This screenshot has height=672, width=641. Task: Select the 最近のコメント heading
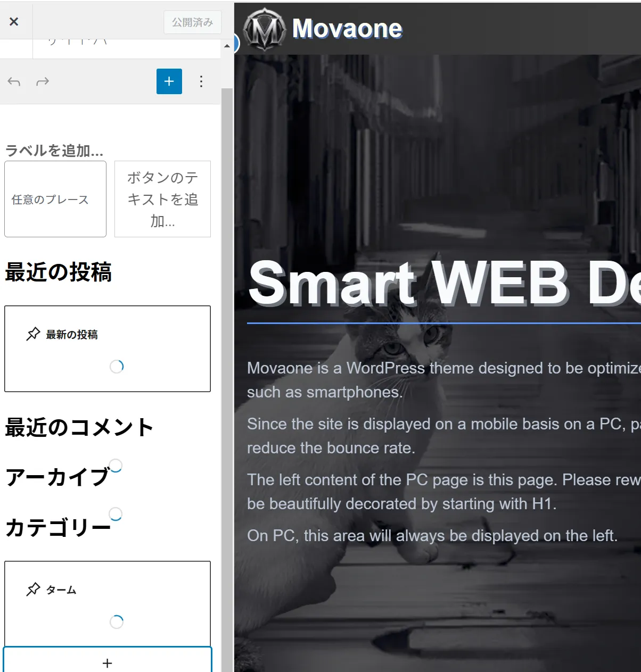pyautogui.click(x=79, y=427)
